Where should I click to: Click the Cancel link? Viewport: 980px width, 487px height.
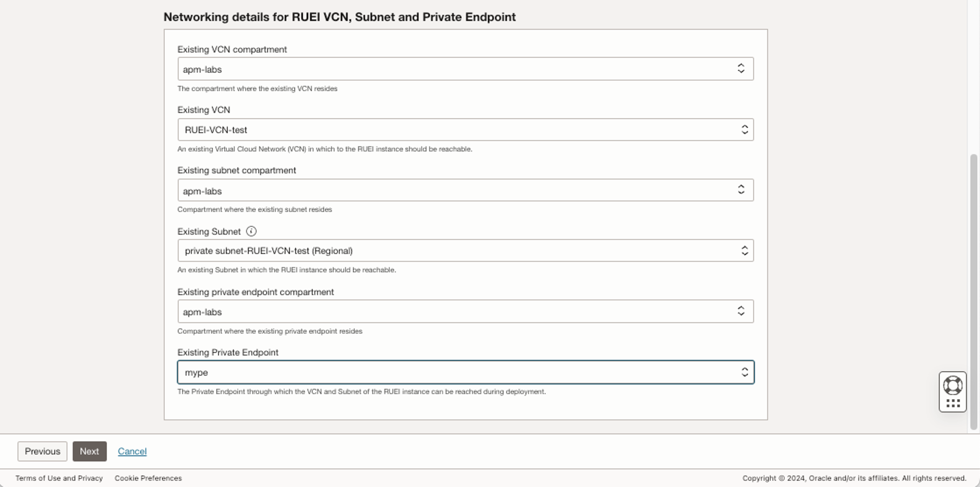click(132, 451)
